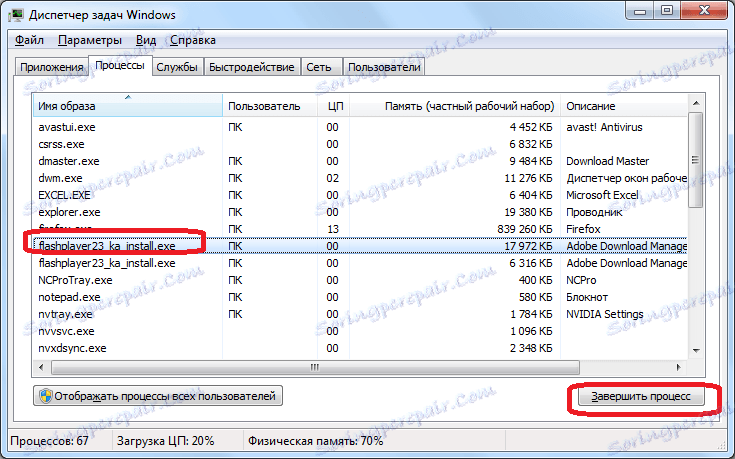Click the Физическая память: 70% status entry
The height and width of the screenshot is (459, 735).
tap(315, 441)
